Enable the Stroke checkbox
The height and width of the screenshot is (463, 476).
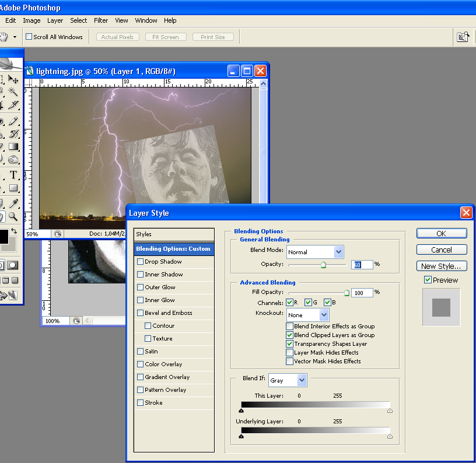(140, 402)
